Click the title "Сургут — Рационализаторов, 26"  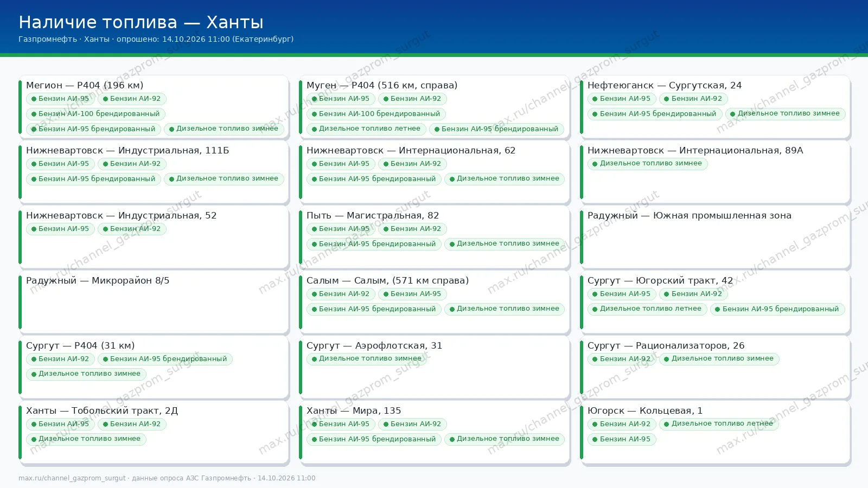[x=666, y=345]
